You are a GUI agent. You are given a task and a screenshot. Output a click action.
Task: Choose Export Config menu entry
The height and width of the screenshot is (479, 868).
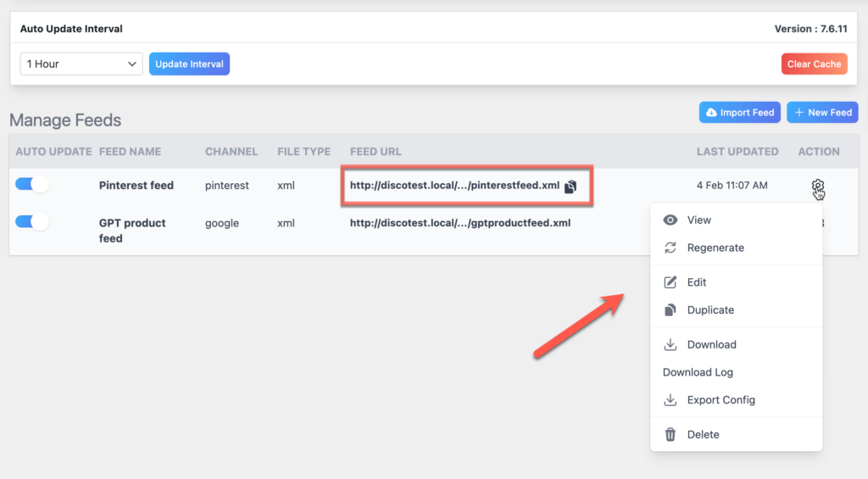(736, 400)
